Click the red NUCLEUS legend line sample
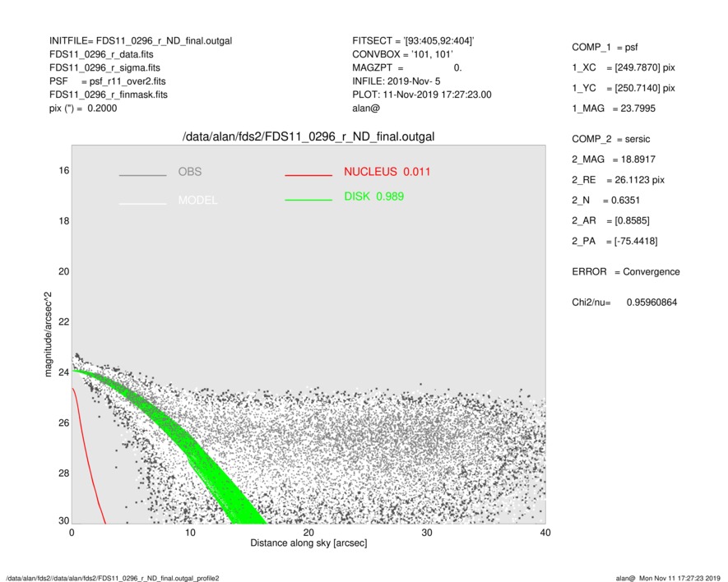728x582 pixels. tap(308, 175)
